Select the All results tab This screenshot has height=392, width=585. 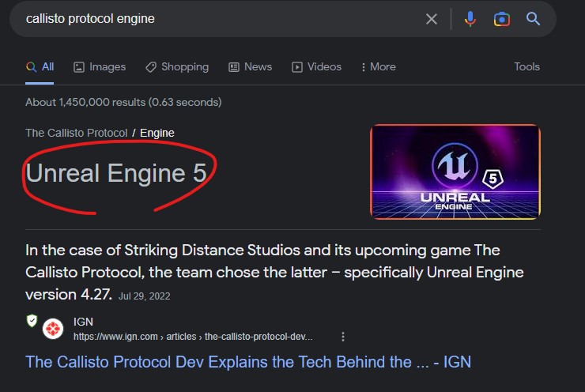pyautogui.click(x=40, y=67)
